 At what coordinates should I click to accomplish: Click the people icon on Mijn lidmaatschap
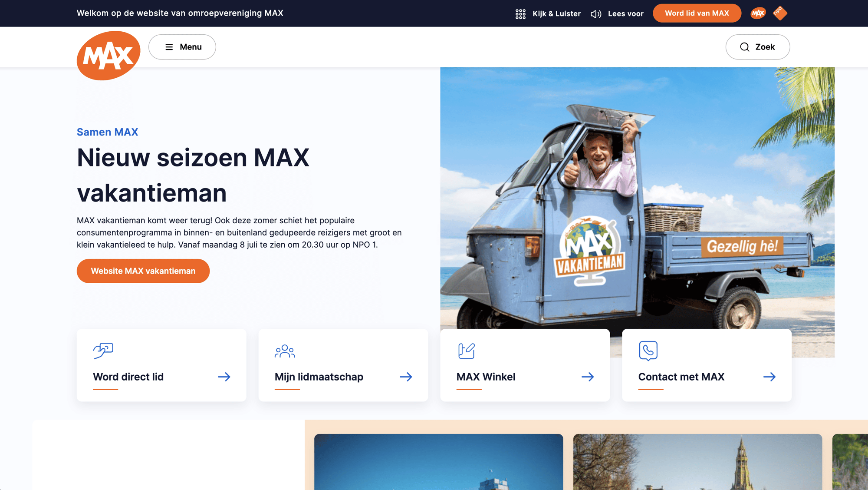pyautogui.click(x=285, y=351)
